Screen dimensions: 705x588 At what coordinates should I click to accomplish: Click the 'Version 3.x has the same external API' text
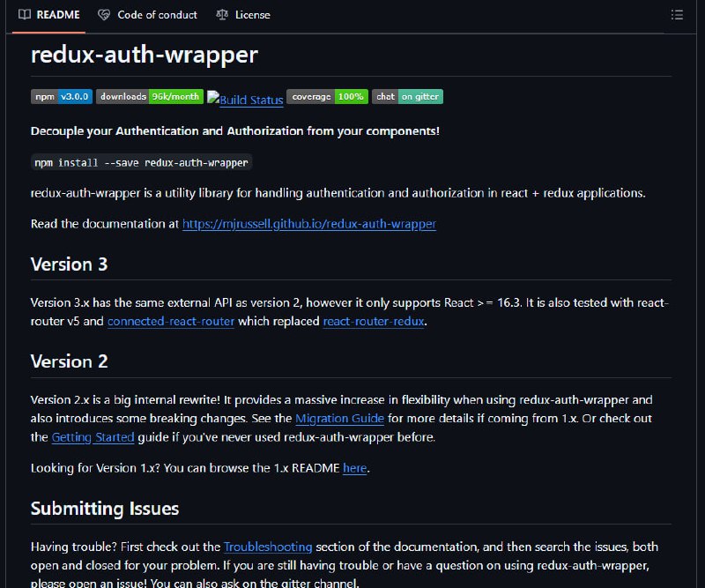[349, 312]
